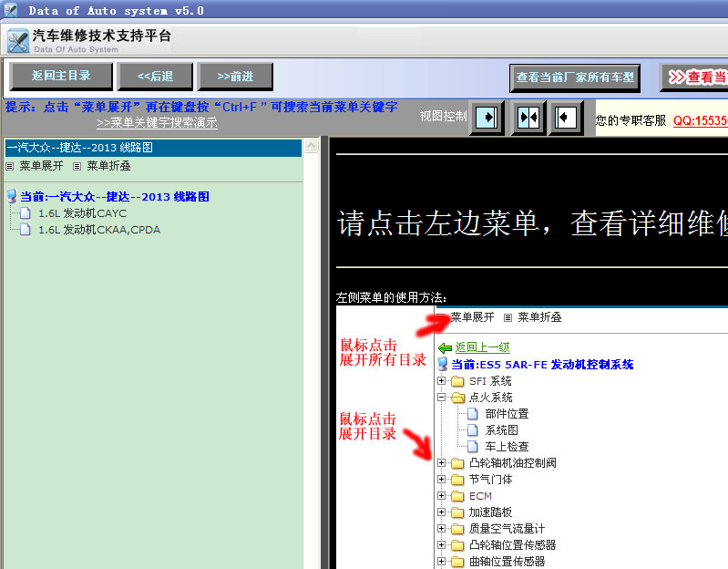Screen dimensions: 728x569
Task: Click view control icon with right arrow to bar
Action: (487, 118)
